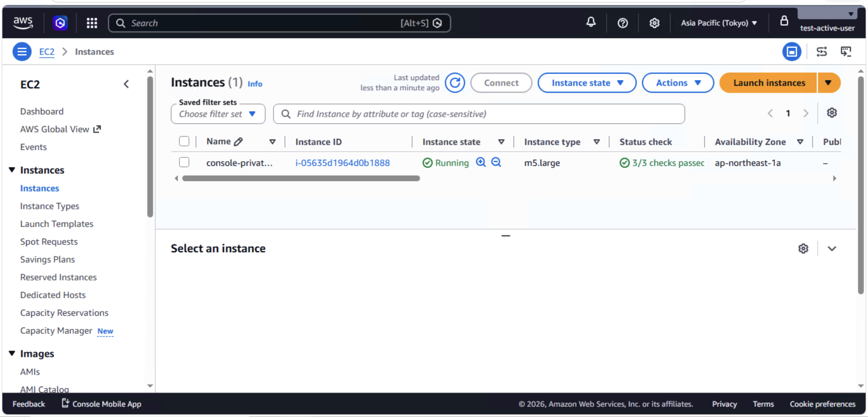Open Launch Templates in sidebar
The width and height of the screenshot is (868, 417).
point(57,224)
